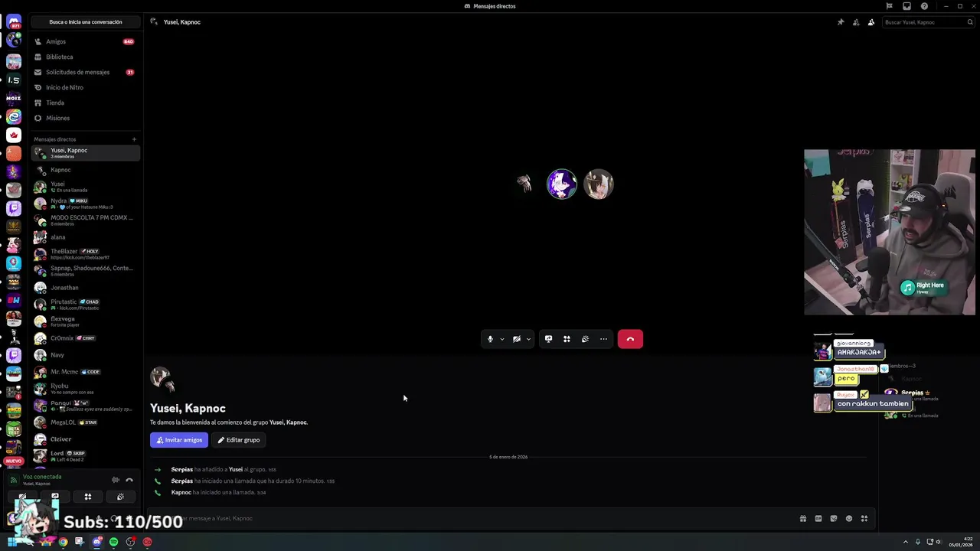Open more call options ellipsis
The width and height of the screenshot is (980, 551).
pos(603,339)
